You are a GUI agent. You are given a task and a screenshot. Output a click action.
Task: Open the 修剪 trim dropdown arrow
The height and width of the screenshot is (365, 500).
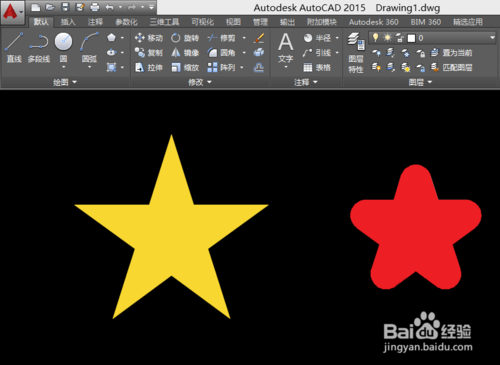tap(244, 38)
